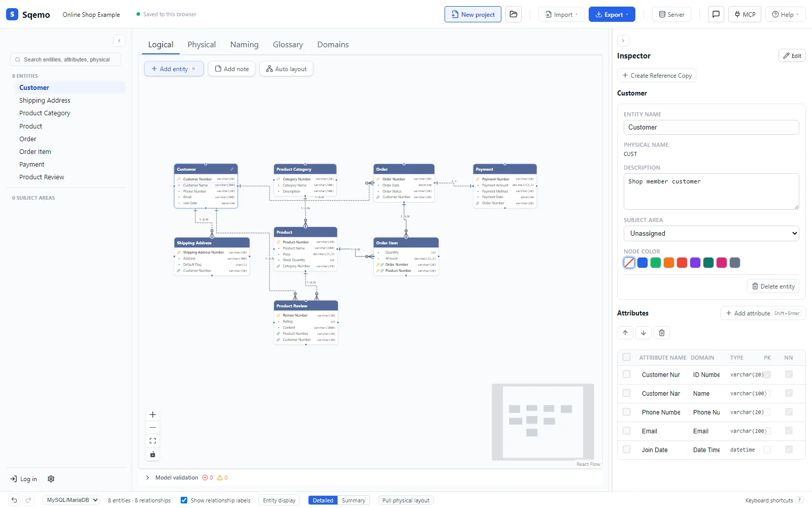
Task: Open the feedback chat icon
Action: click(716, 14)
